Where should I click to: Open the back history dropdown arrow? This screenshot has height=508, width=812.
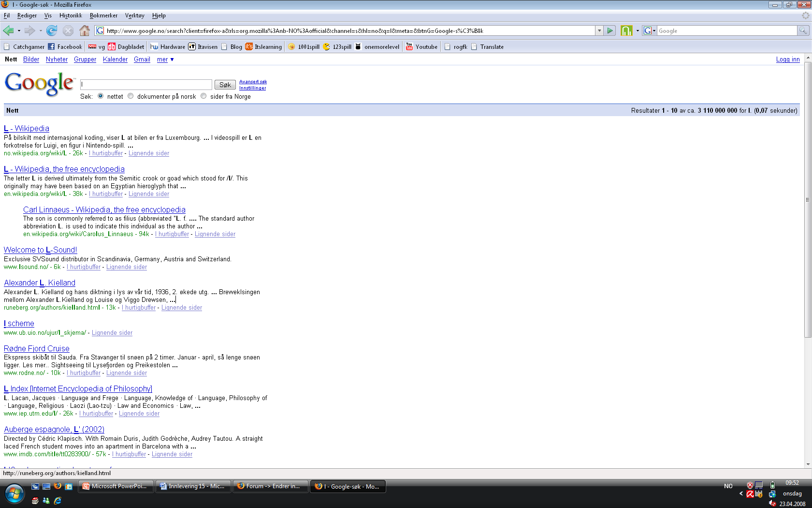[x=19, y=30]
